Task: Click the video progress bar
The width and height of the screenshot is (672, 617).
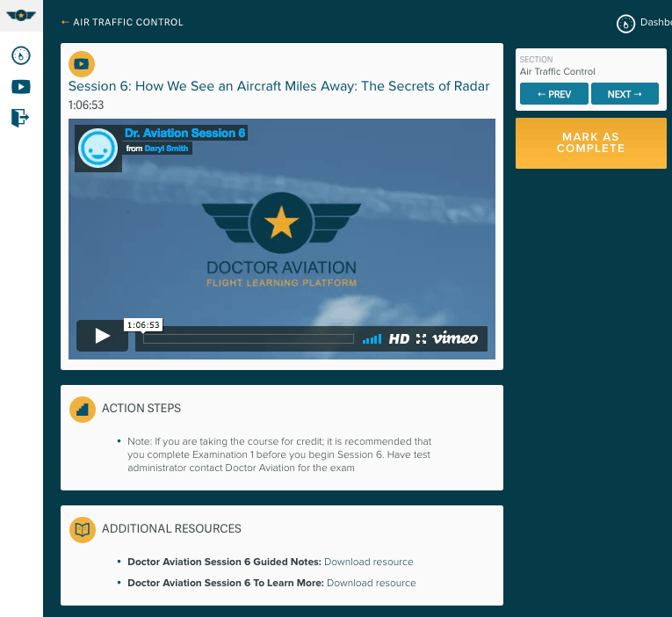Action: (248, 338)
